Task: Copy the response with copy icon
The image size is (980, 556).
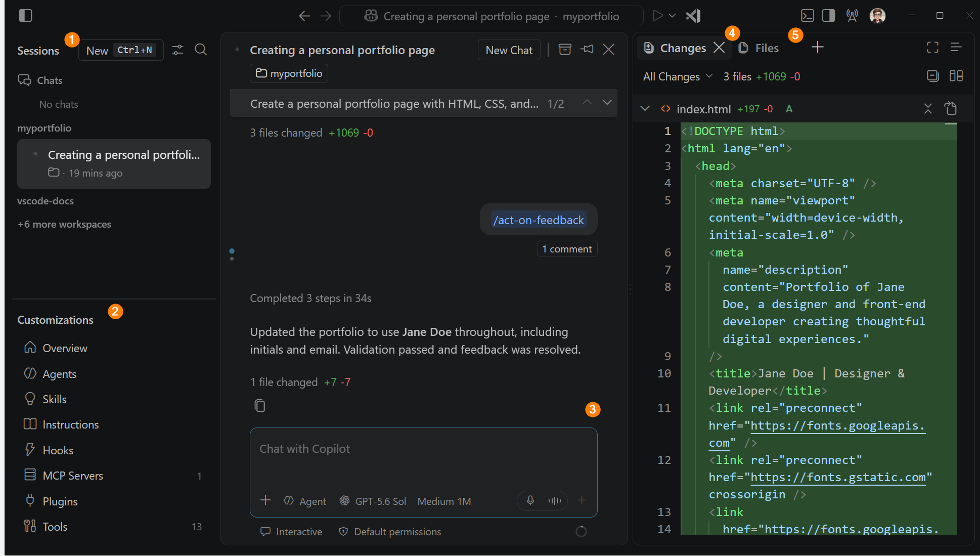Action: point(260,406)
